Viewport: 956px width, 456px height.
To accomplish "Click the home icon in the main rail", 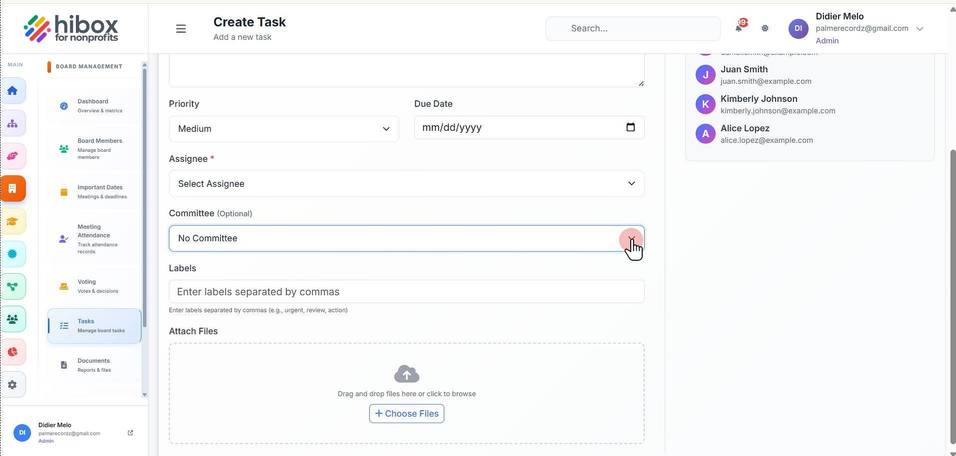I will coord(12,91).
